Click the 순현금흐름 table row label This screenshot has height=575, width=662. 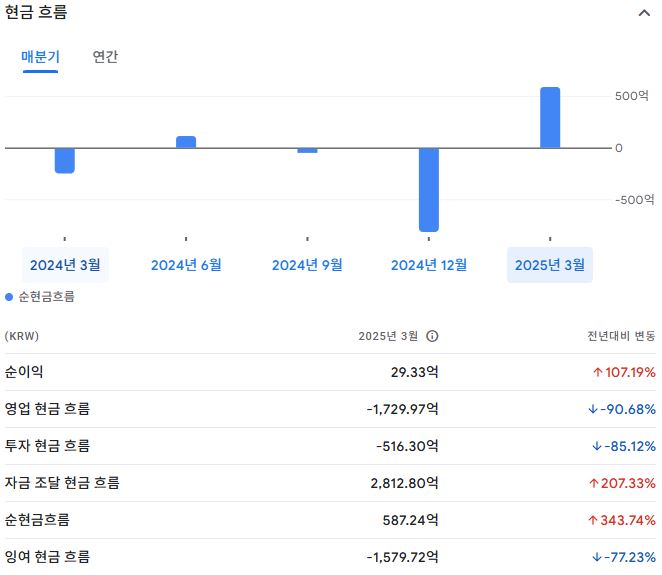[37, 520]
